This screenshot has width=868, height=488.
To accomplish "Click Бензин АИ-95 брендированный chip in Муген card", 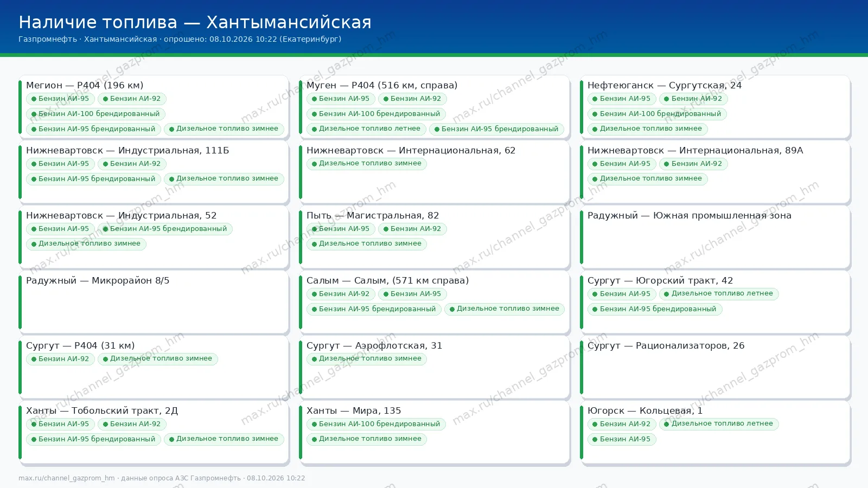I will click(497, 129).
